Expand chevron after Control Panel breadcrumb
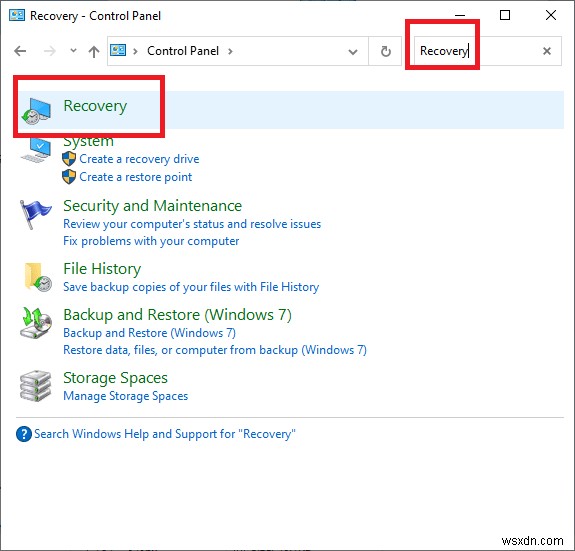 point(230,51)
